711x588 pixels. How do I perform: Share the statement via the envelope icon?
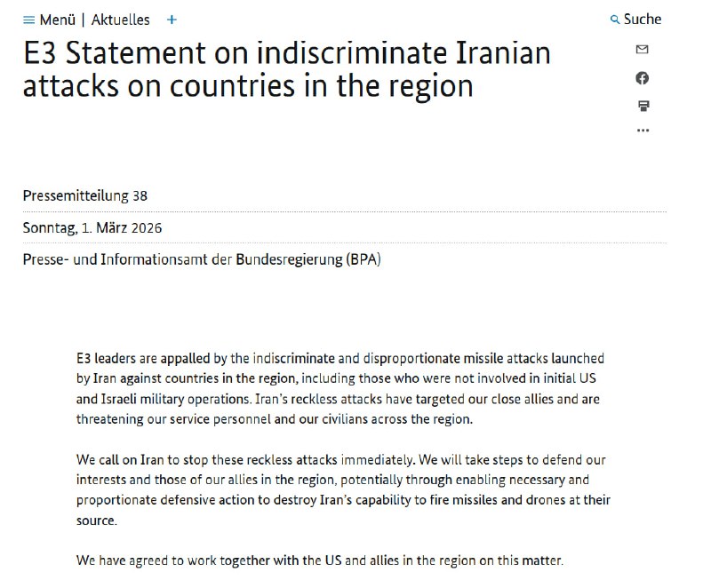(643, 50)
